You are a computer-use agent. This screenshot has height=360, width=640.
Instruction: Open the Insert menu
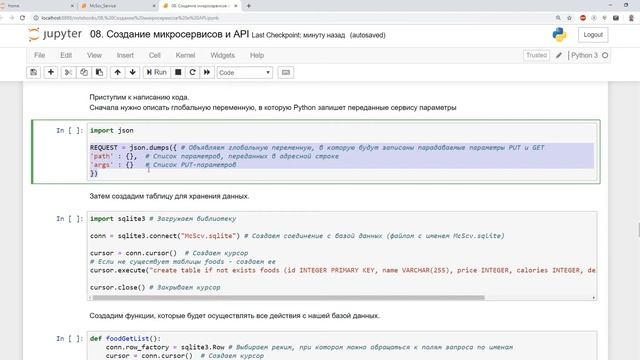125,55
